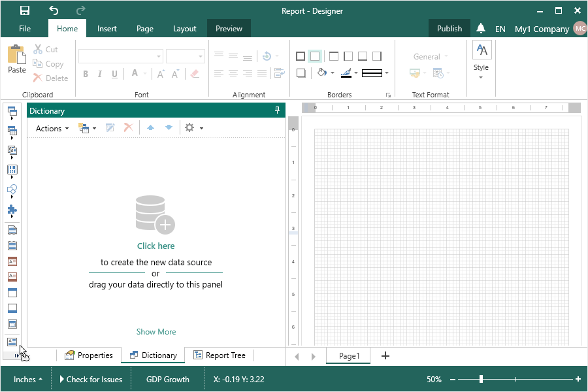The height and width of the screenshot is (392, 588).
Task: Click the puzzle piece components icon
Action: [x=12, y=210]
